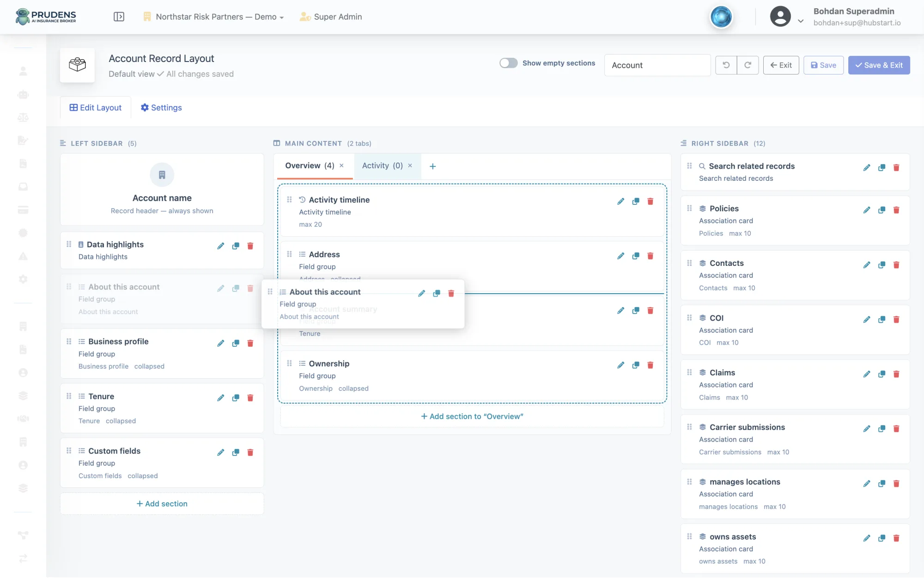924x578 pixels.
Task: Delete the Carrier submissions card
Action: tap(896, 429)
